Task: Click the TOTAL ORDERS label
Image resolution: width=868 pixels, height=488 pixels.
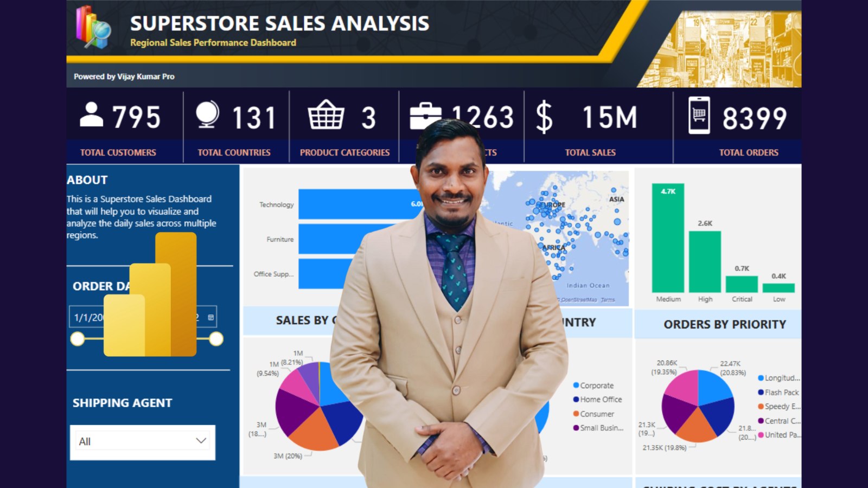Action: pos(749,153)
